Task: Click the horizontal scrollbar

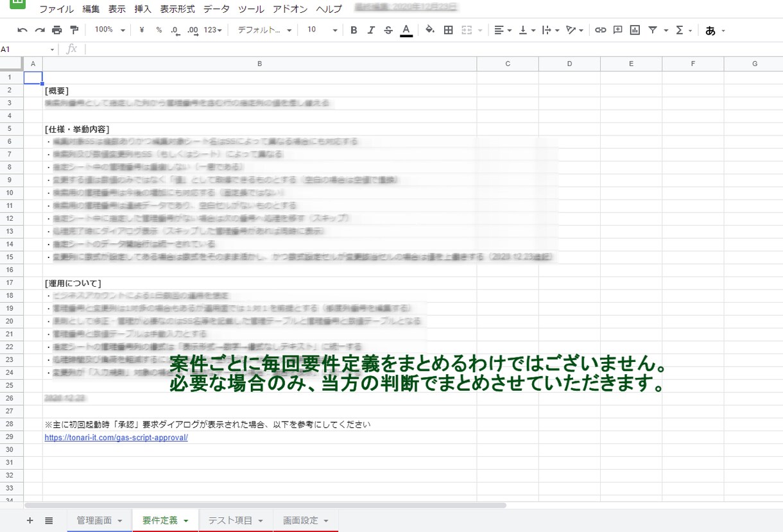Action: (265, 506)
